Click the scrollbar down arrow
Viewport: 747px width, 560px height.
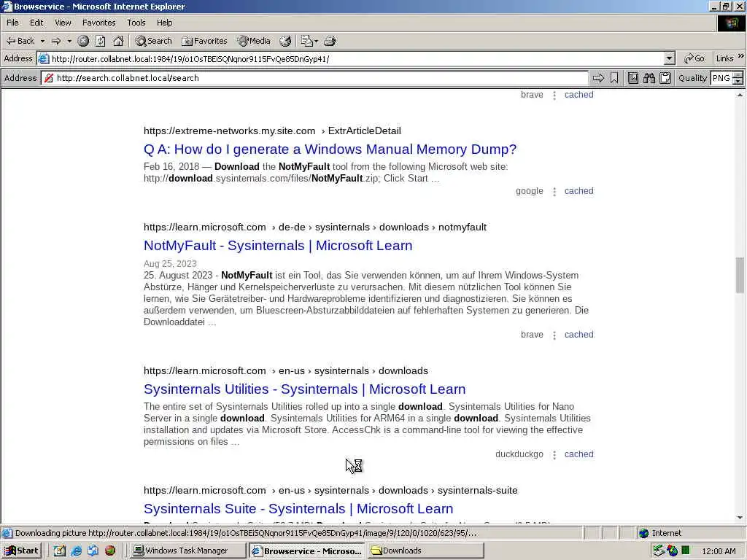pos(740,518)
